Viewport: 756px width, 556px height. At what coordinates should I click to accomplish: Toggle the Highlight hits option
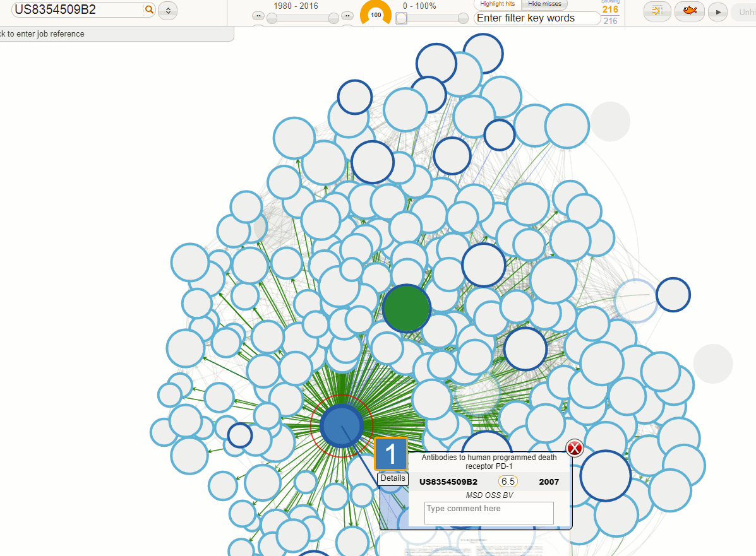tap(498, 4)
